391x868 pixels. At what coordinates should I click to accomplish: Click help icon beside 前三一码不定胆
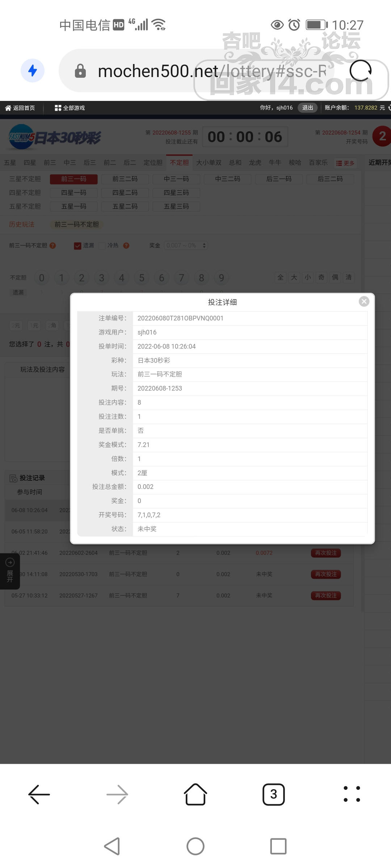coord(53,246)
